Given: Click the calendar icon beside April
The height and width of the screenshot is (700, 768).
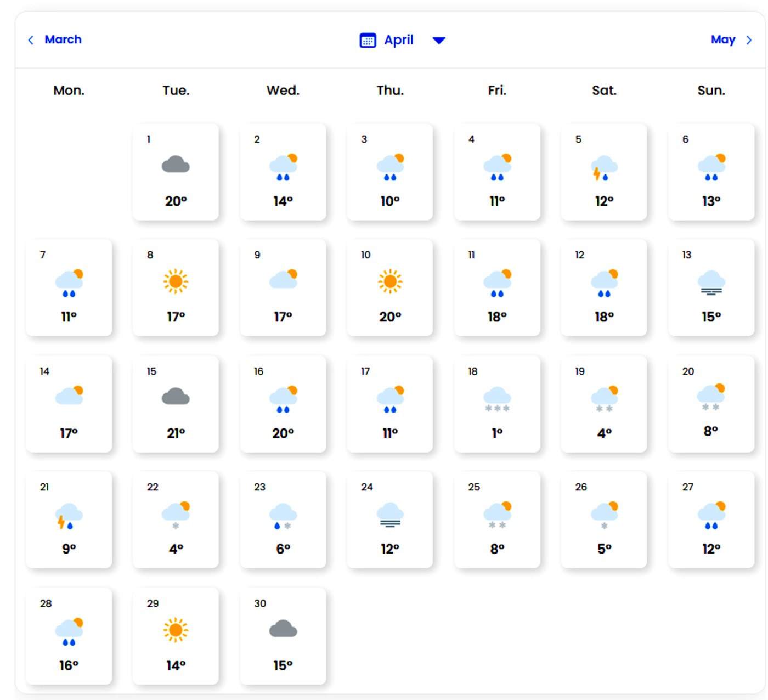Looking at the screenshot, I should coord(368,41).
